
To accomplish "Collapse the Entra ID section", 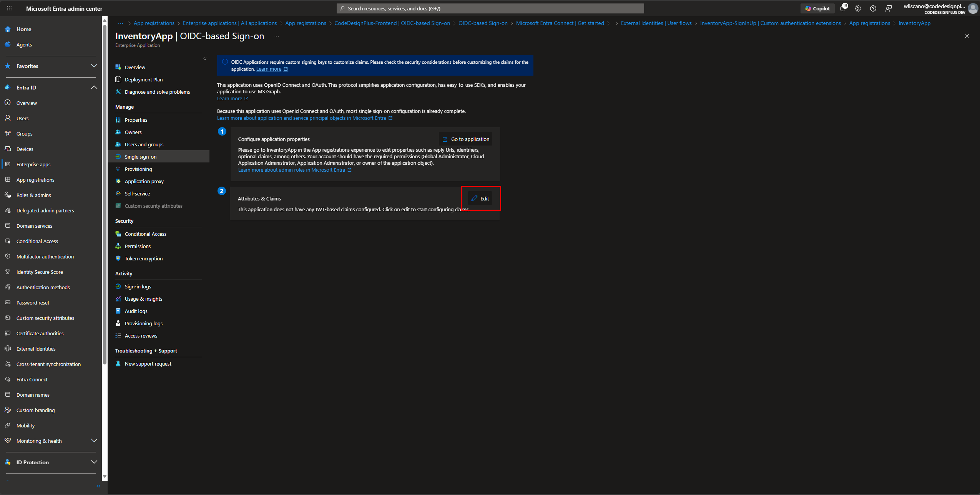I will tap(94, 88).
